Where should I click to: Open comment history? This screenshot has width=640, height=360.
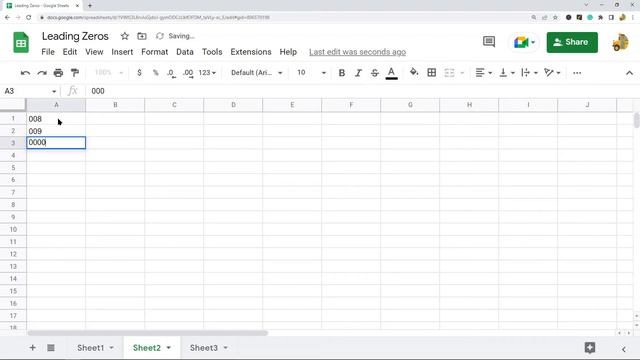489,42
